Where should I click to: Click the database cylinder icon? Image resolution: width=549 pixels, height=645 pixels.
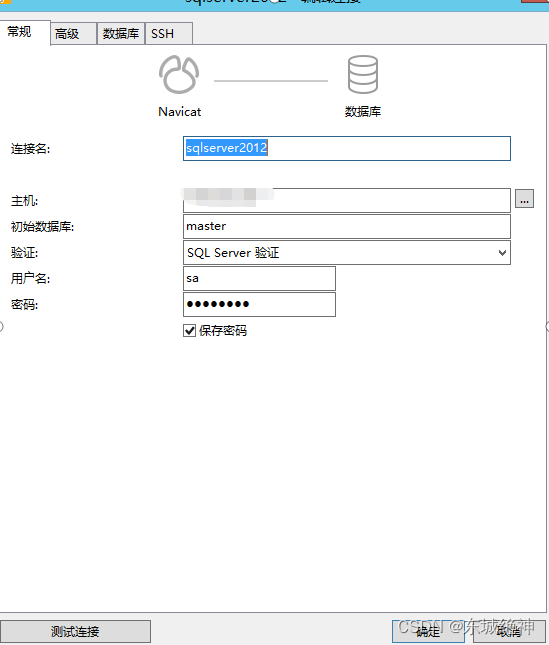click(x=363, y=75)
